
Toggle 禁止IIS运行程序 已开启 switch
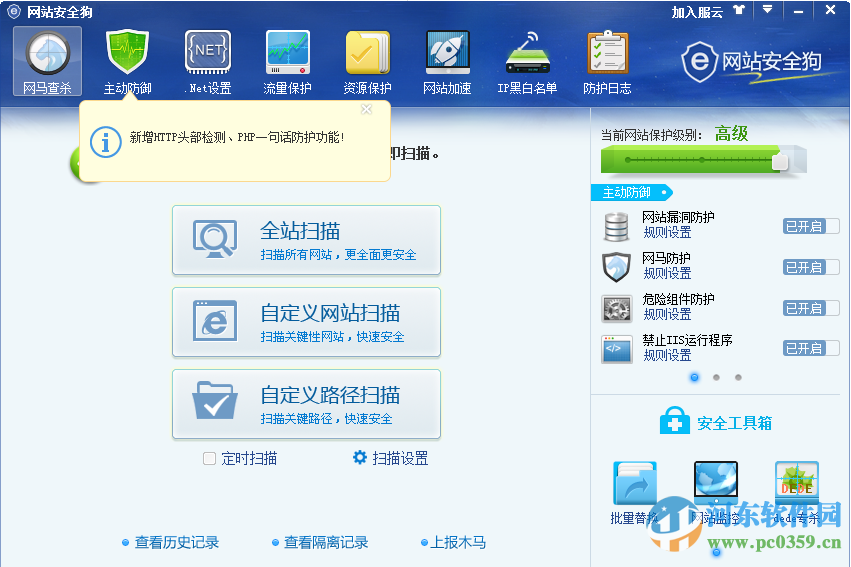[x=811, y=348]
